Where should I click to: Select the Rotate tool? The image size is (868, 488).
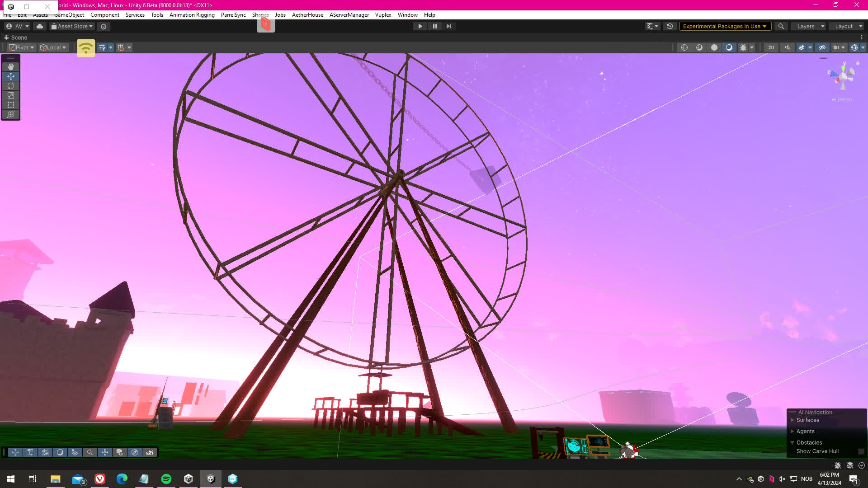coord(11,86)
